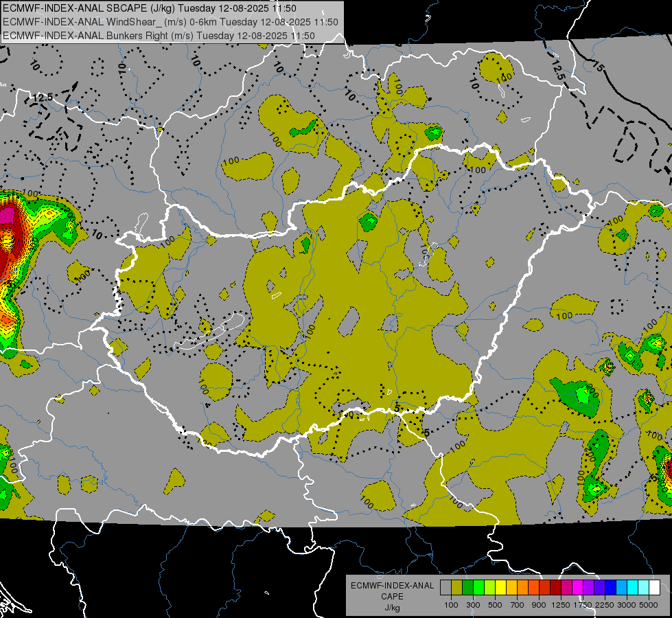Click the dark red legend swatch
The height and width of the screenshot is (618, 672).
tap(555, 587)
